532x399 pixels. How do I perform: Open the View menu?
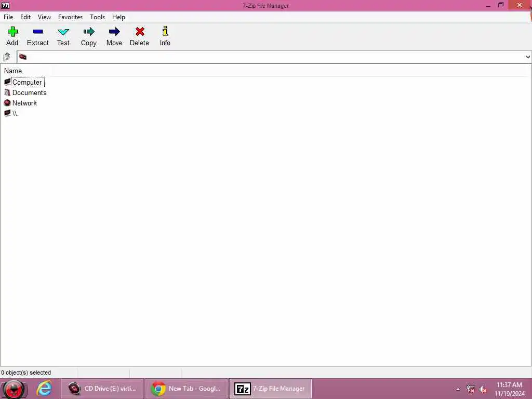click(44, 17)
